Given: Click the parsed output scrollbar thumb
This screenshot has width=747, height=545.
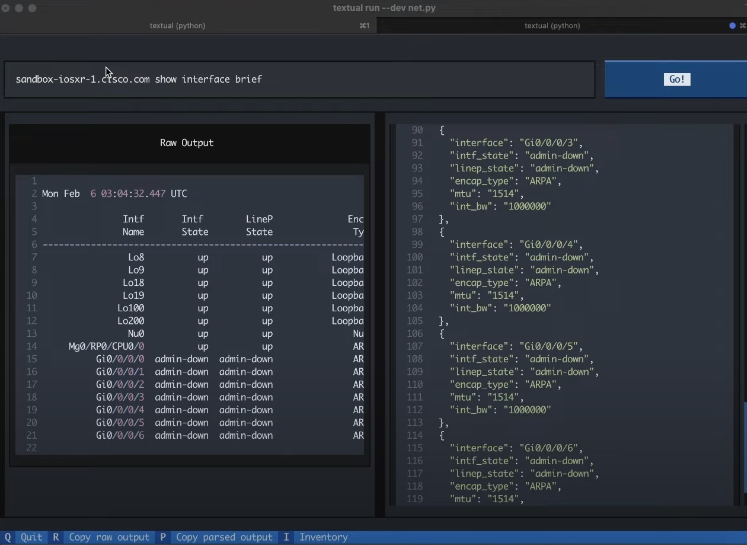Looking at the screenshot, I should (745, 448).
